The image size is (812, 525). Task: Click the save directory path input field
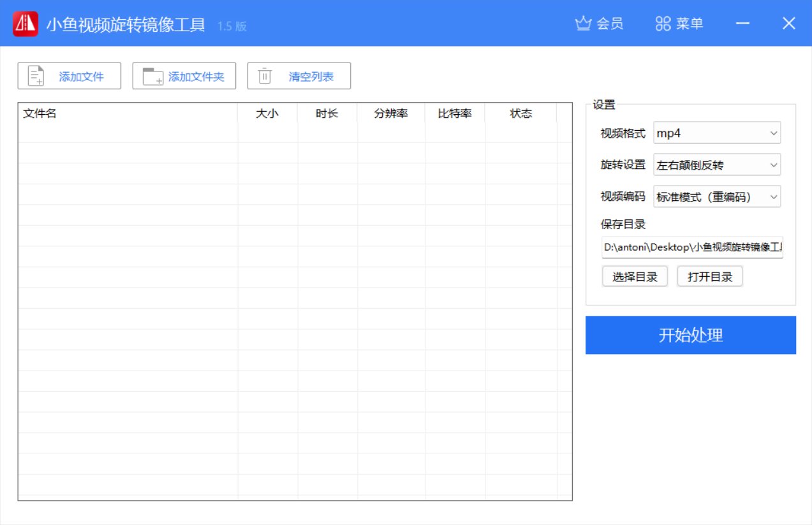click(x=691, y=248)
